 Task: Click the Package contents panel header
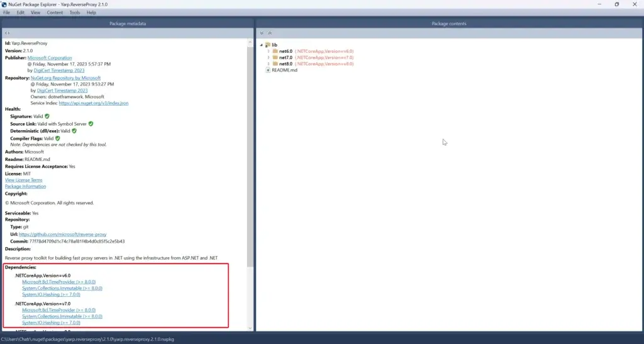coord(449,24)
